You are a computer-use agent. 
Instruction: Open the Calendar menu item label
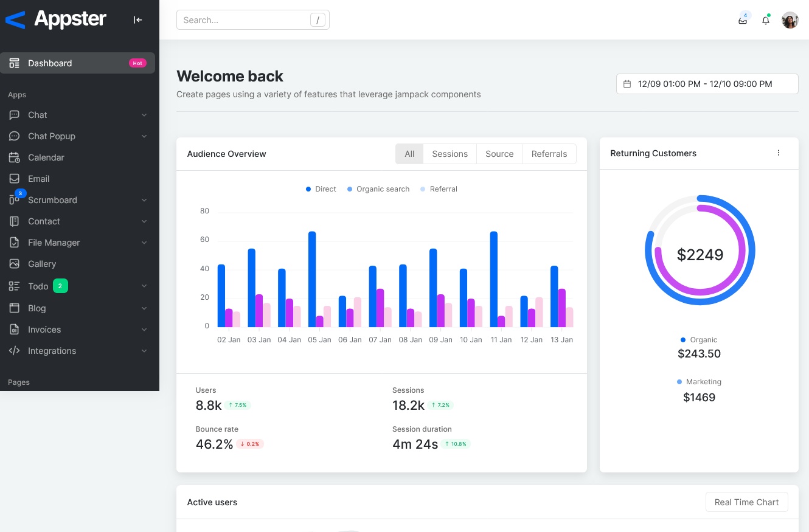[x=46, y=157]
